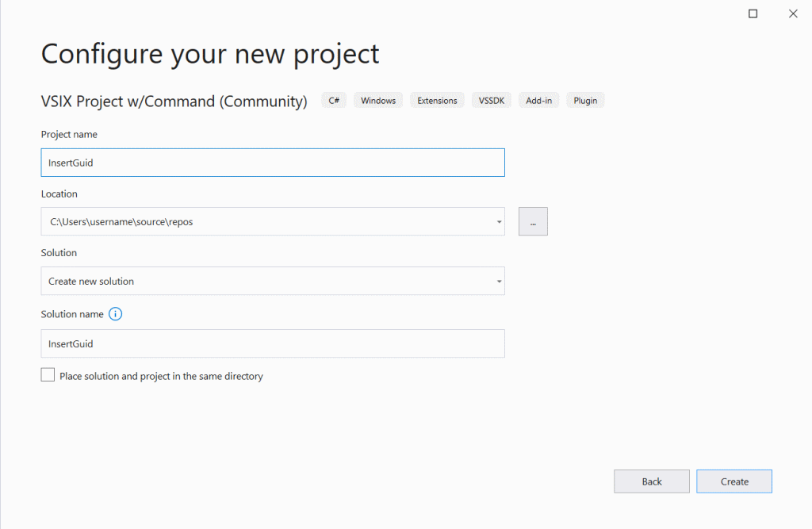The height and width of the screenshot is (529, 812).
Task: Click the Create button
Action: 733,481
